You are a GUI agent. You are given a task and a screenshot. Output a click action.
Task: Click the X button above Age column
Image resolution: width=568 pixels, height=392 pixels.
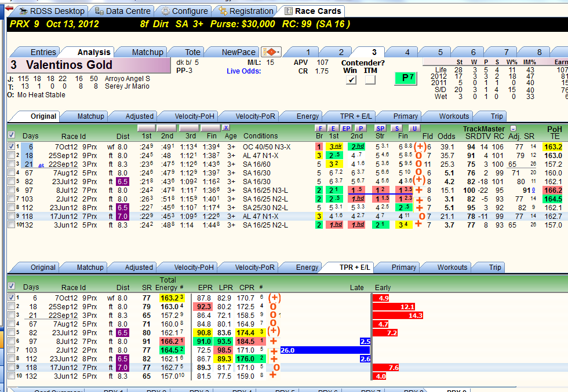(x=226, y=127)
